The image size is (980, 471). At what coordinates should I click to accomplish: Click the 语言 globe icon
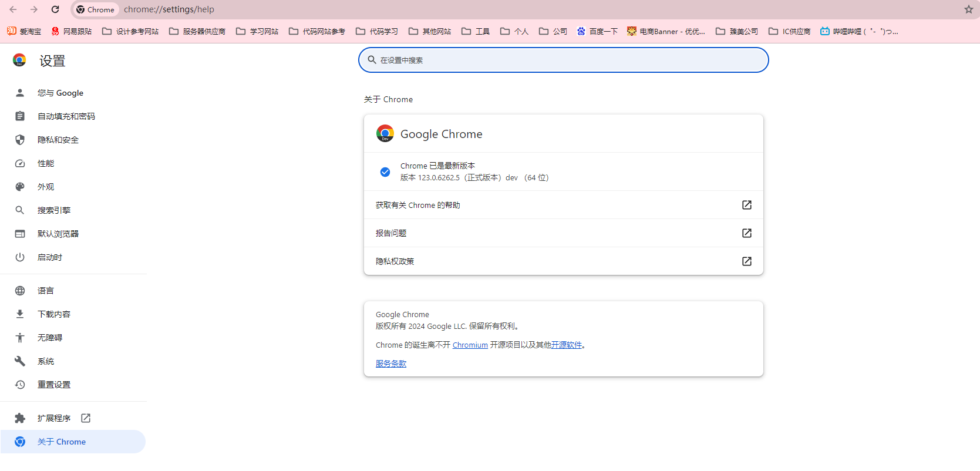[x=20, y=291]
